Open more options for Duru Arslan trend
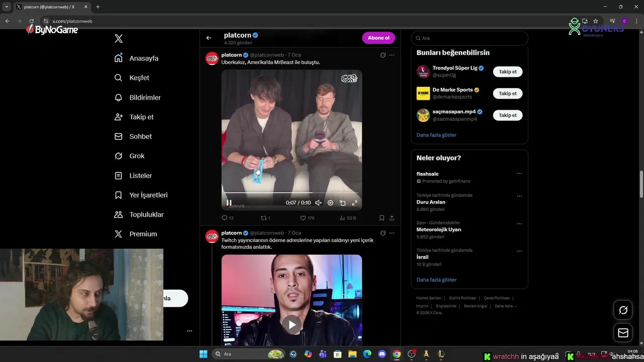 tap(519, 196)
